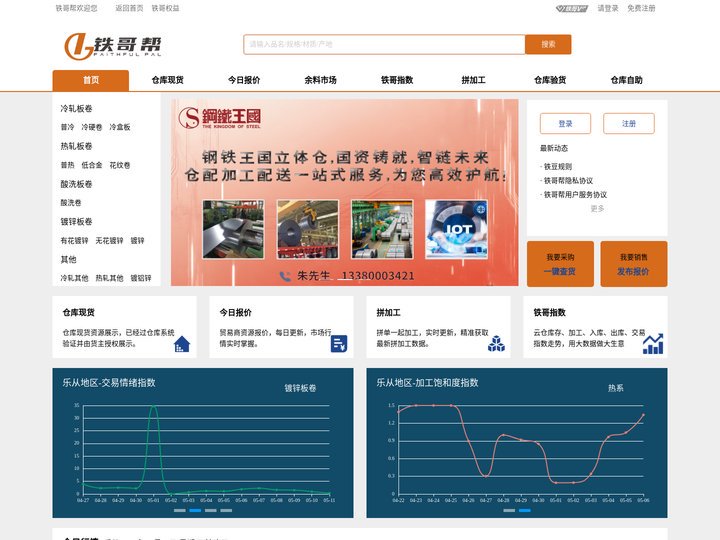Screen dimensions: 720x540
Task: Select the 冷轧板卷 category
Action: point(76,109)
